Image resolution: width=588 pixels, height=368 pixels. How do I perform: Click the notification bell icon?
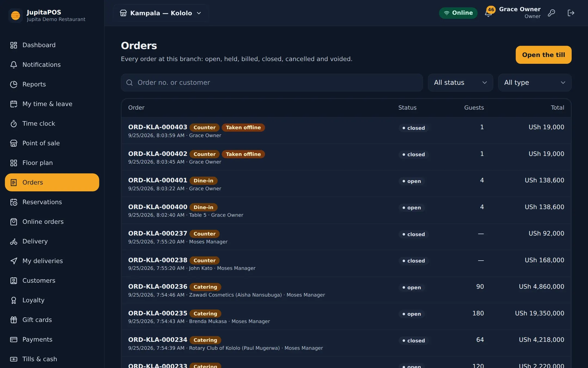pos(488,13)
